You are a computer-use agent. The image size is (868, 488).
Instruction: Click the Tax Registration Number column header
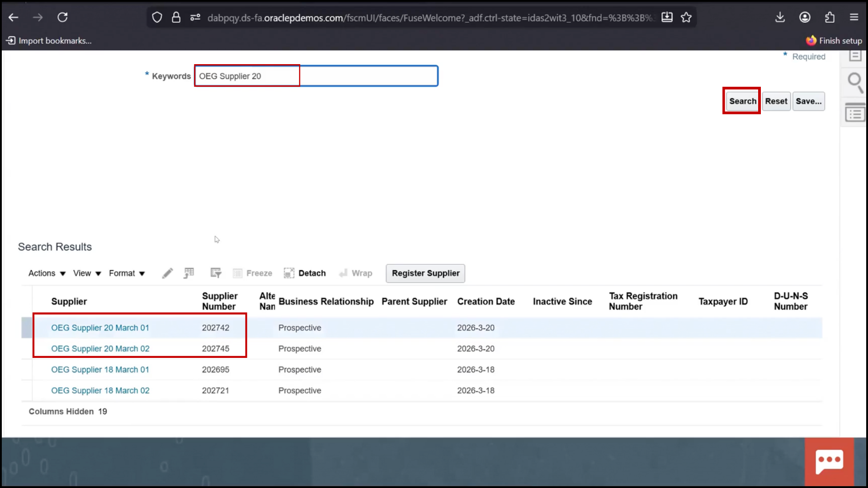[x=643, y=301]
